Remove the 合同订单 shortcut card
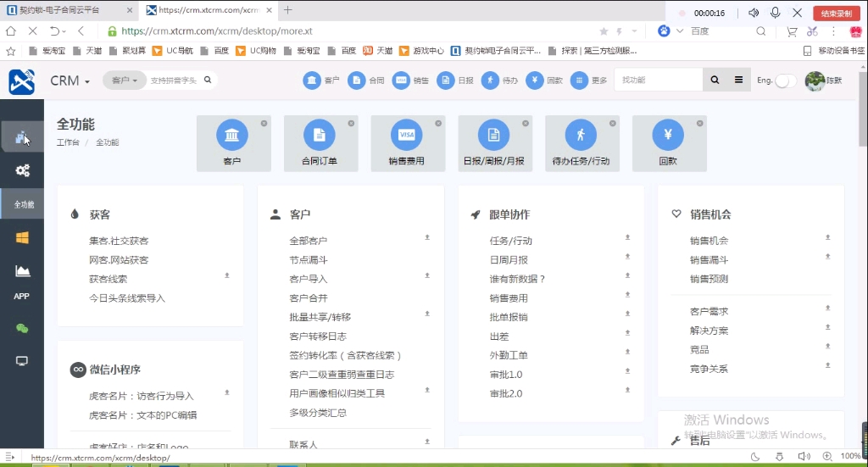The width and height of the screenshot is (868, 467). (351, 124)
